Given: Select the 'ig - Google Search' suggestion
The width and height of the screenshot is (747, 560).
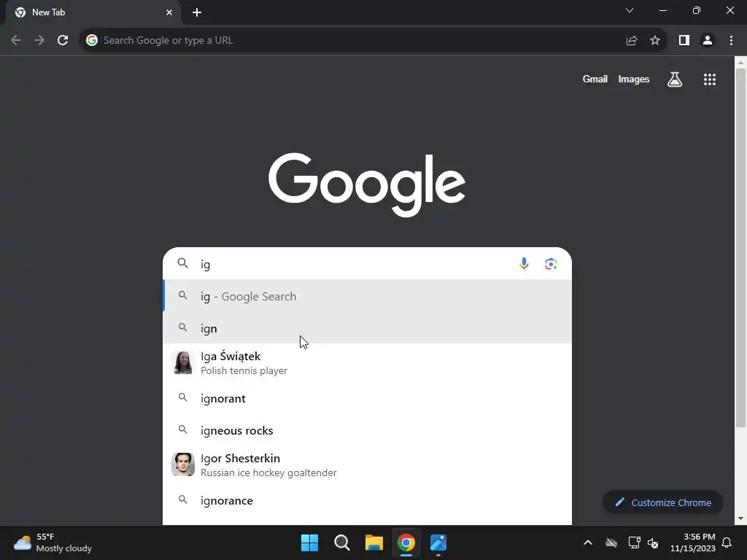Looking at the screenshot, I should [x=368, y=296].
